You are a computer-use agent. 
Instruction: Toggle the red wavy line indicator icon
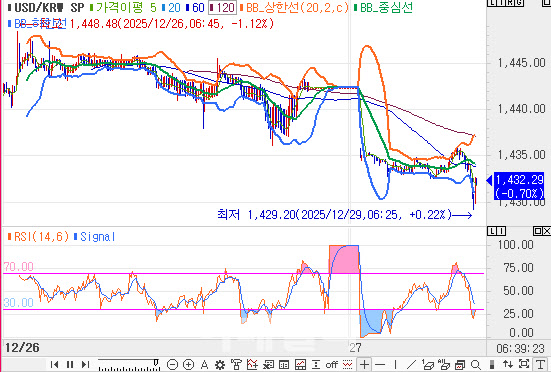pos(348,365)
